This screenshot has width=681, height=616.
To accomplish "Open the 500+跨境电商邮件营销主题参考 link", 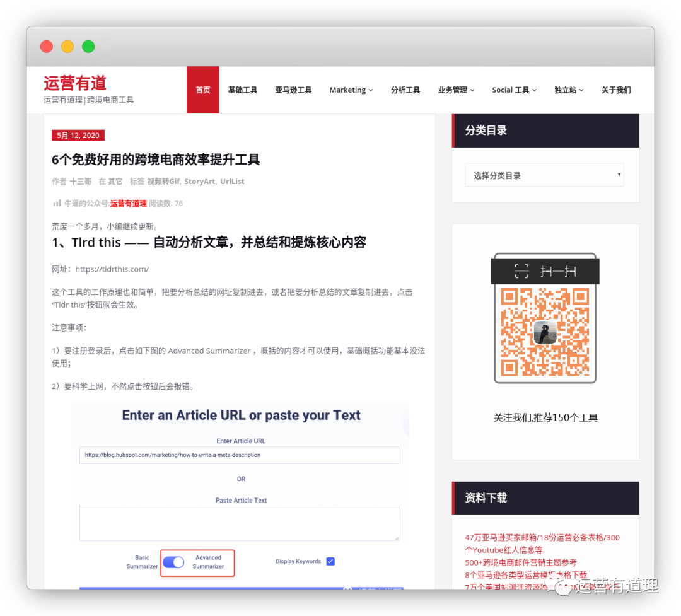I will click(520, 562).
